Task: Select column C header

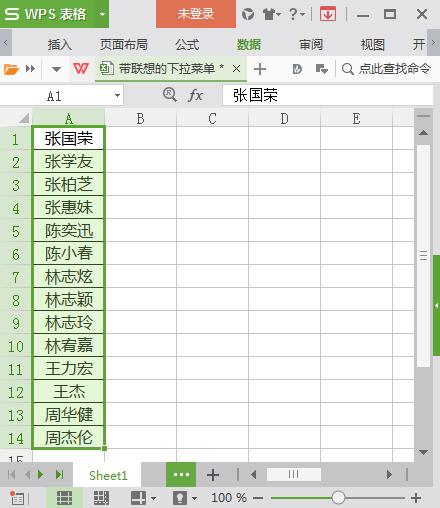Action: click(212, 118)
